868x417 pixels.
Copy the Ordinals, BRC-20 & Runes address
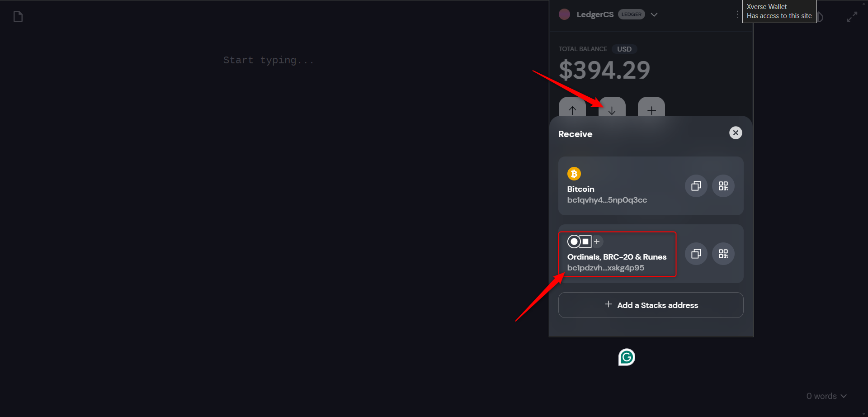click(x=696, y=254)
